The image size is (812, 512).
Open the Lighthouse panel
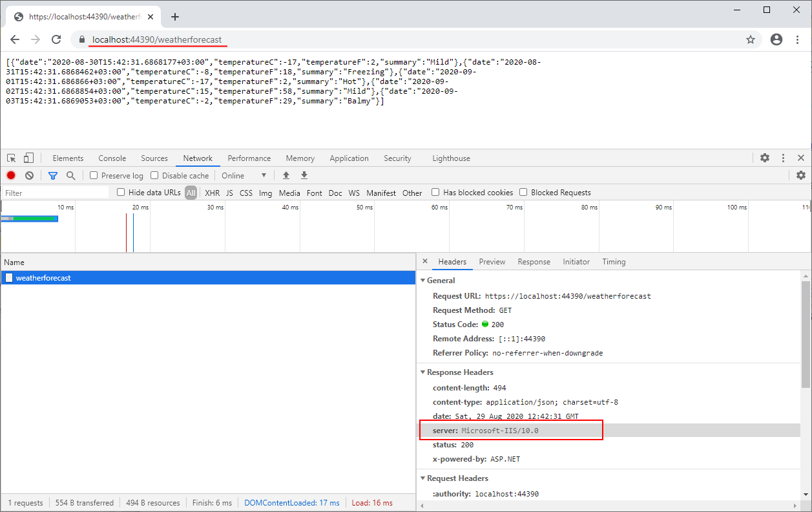point(452,158)
